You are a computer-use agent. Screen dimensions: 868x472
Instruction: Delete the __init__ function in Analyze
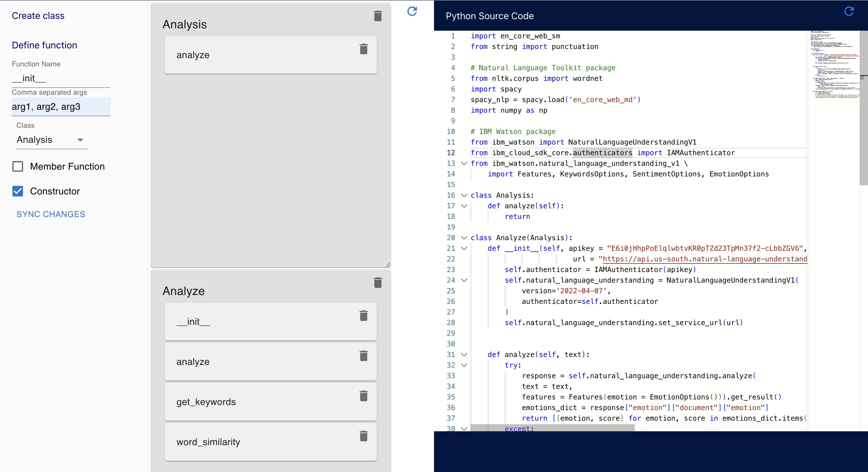click(x=363, y=316)
